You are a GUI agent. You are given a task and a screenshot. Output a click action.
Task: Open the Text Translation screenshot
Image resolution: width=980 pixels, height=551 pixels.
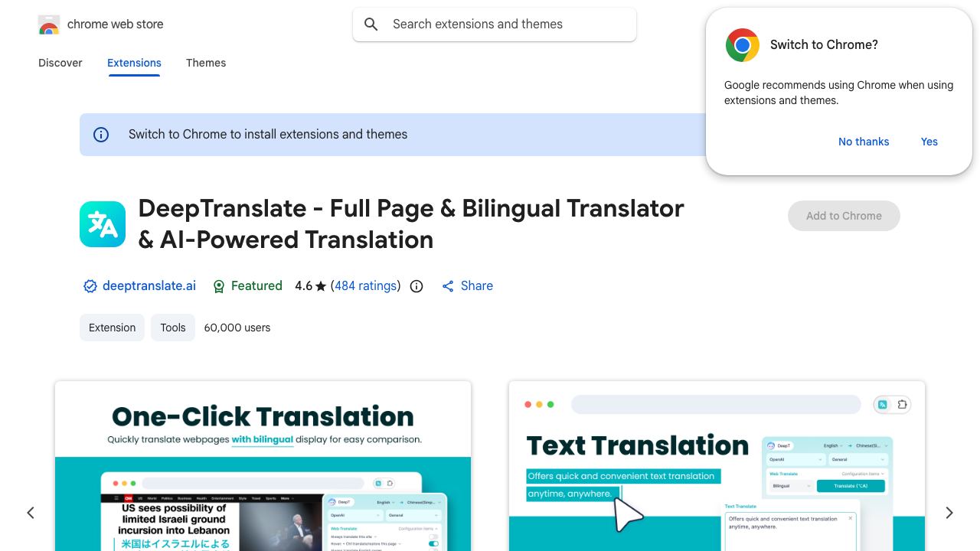click(x=717, y=466)
